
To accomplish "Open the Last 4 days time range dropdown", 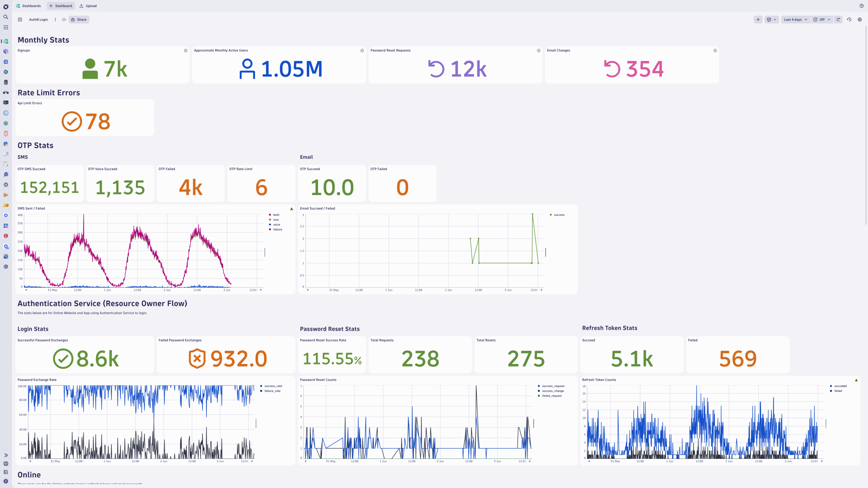I will (795, 19).
